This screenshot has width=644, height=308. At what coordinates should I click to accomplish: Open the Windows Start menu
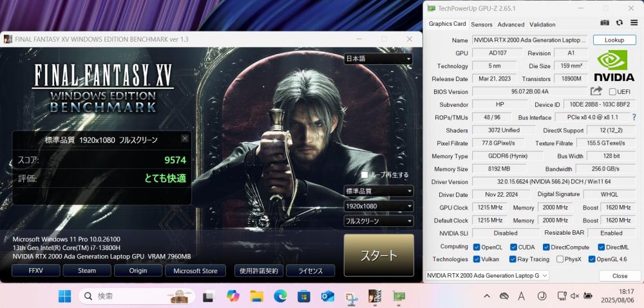64,296
